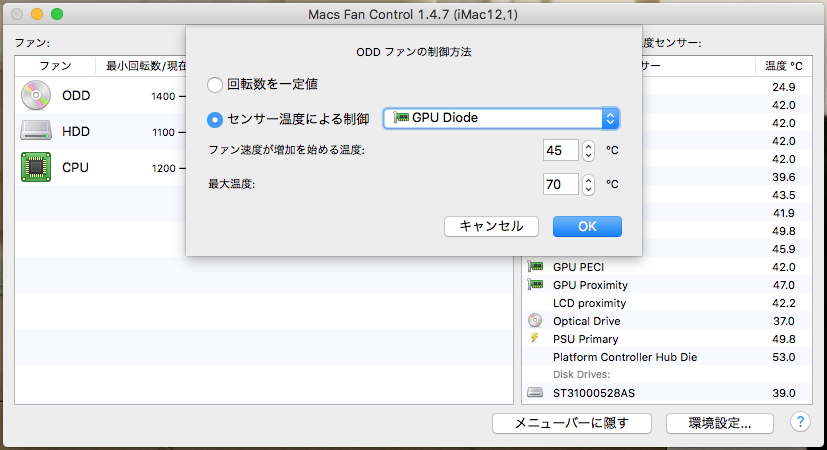
Task: Select the GPU Proximity sensor row
Action: (x=667, y=285)
